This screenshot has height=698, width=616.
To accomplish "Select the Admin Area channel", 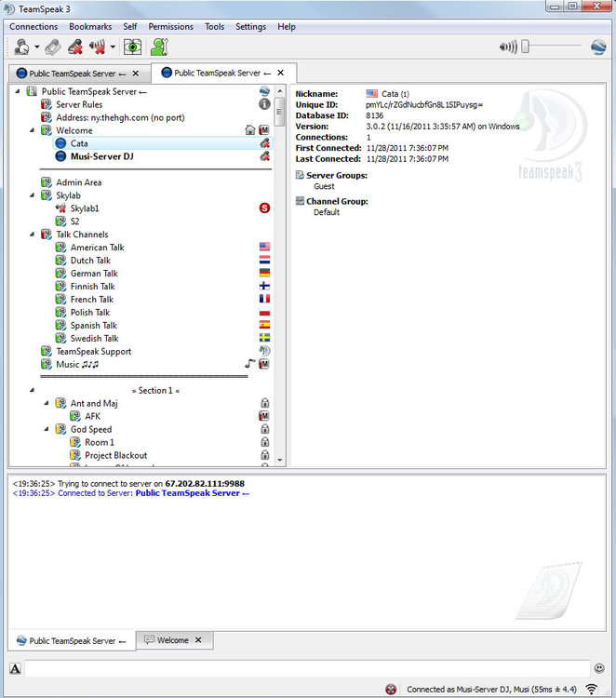I will coord(79,182).
